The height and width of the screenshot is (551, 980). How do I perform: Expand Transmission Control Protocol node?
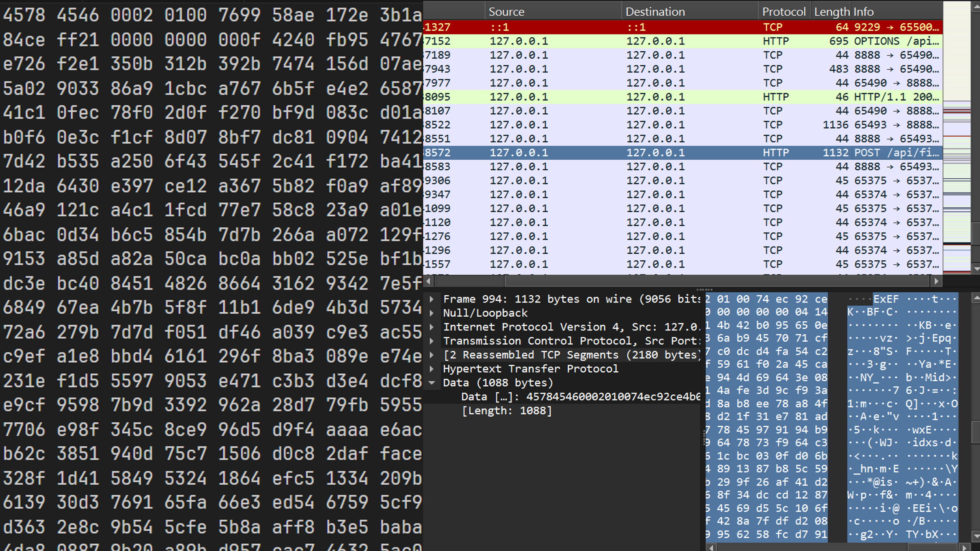tap(432, 341)
